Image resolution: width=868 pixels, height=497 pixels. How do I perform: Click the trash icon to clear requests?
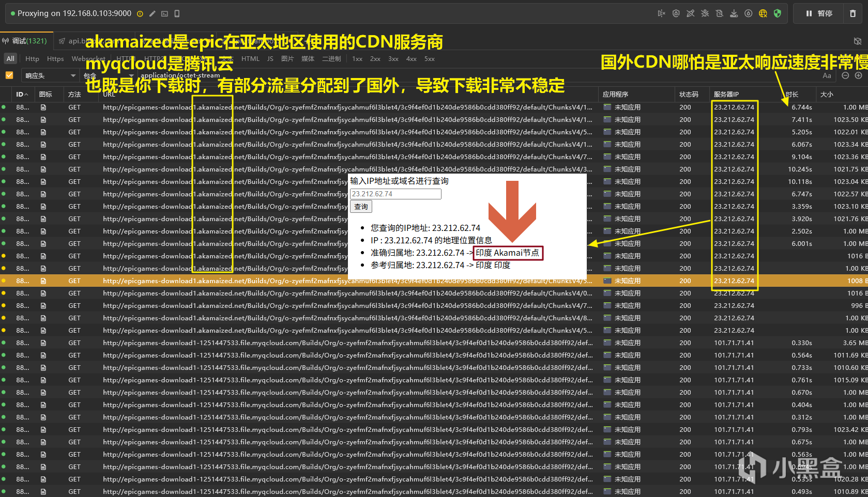point(853,13)
